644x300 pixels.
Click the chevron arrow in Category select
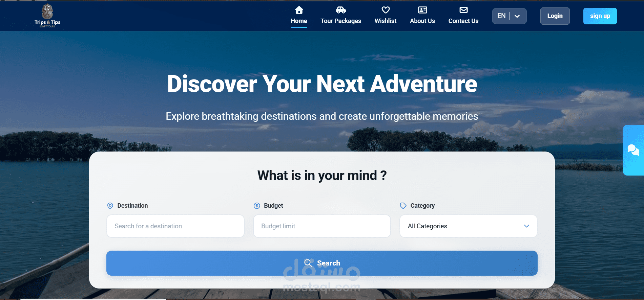coord(526,226)
